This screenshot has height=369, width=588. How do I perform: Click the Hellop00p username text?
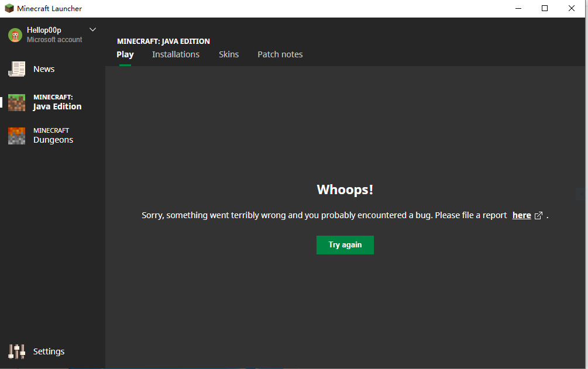coord(44,30)
